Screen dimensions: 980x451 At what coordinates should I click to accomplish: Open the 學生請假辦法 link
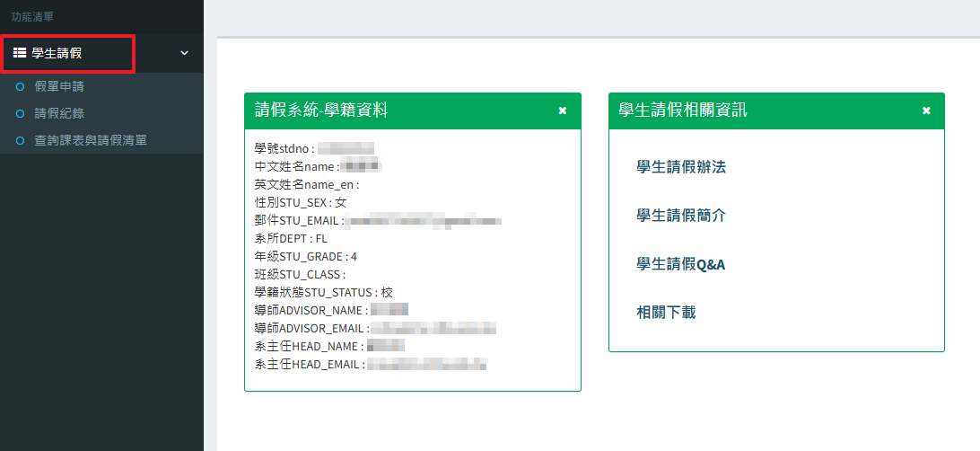[681, 167]
